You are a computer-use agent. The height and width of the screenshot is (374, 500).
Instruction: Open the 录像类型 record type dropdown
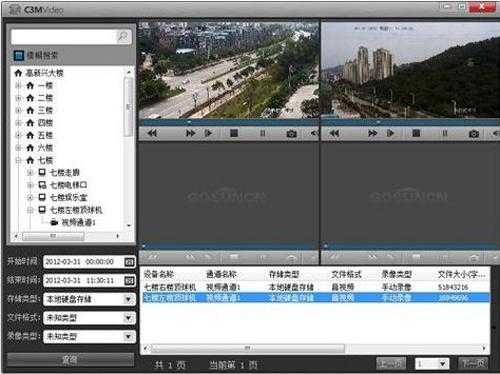point(128,337)
